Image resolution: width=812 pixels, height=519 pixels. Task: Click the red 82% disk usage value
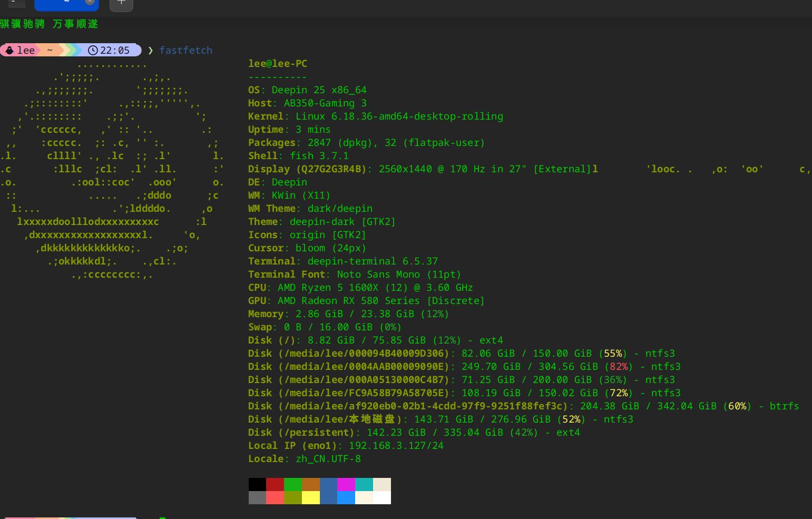pos(619,367)
